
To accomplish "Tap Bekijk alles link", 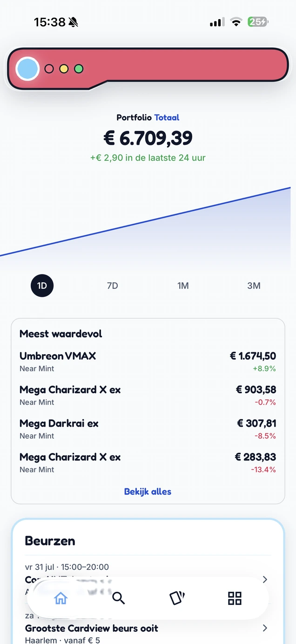I will [148, 492].
